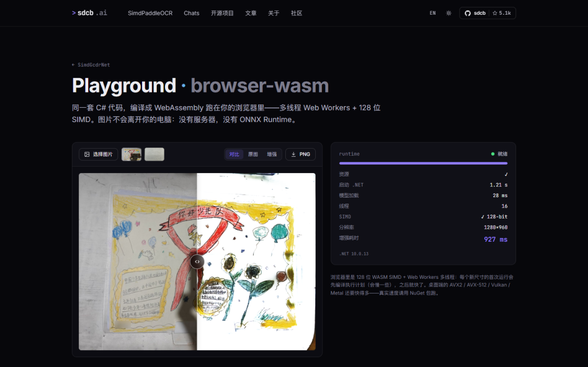Viewport: 588px width, 367px height.
Task: Click the 1280×960 resolution value
Action: tap(495, 227)
